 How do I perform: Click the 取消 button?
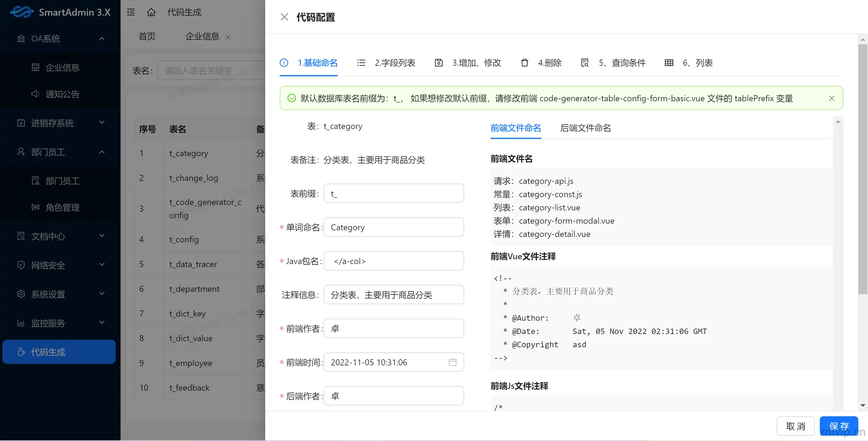(x=798, y=426)
